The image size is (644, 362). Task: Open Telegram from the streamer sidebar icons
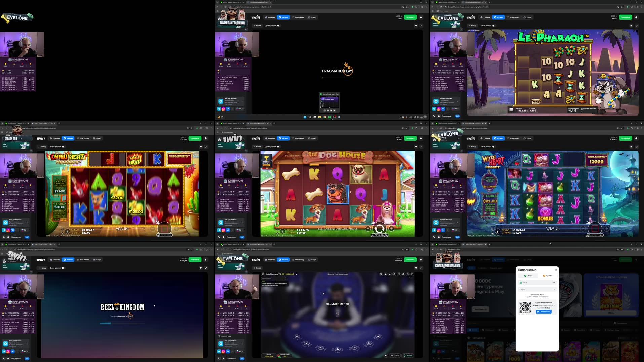[219, 230]
